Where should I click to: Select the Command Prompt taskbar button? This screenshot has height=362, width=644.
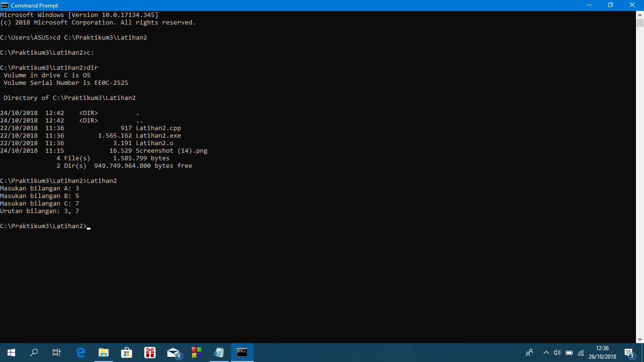[x=242, y=353]
